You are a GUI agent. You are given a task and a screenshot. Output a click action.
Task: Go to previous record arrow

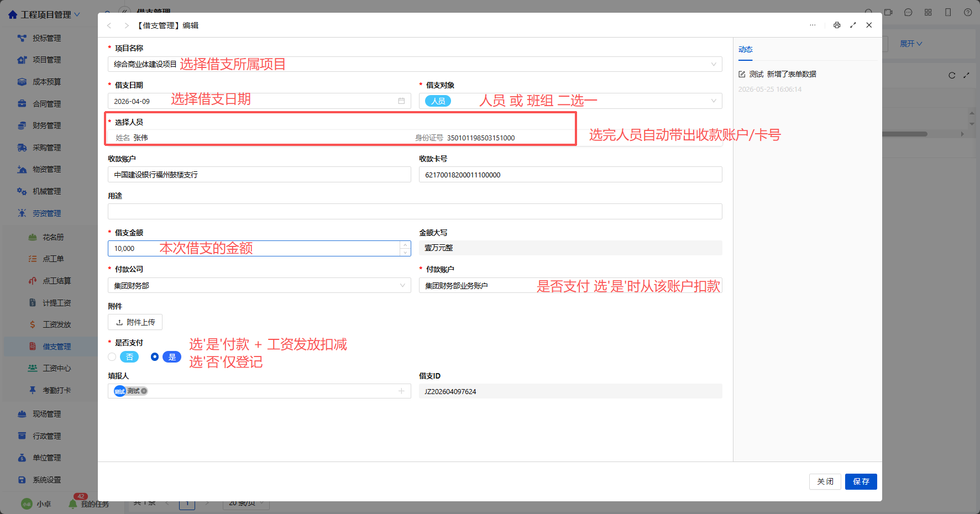point(109,25)
